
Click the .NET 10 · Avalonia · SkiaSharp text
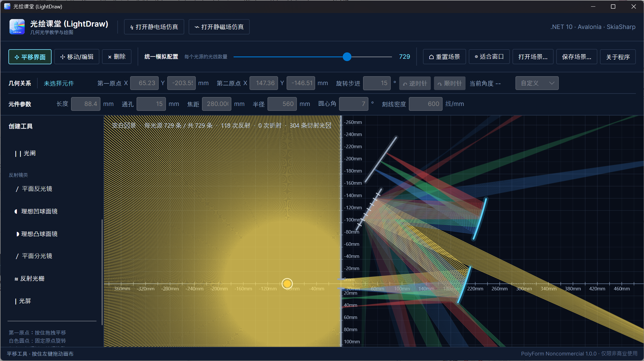pyautogui.click(x=593, y=27)
